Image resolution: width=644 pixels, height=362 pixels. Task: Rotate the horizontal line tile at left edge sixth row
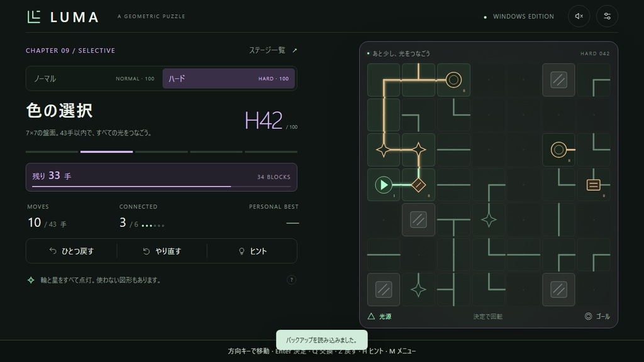click(384, 255)
